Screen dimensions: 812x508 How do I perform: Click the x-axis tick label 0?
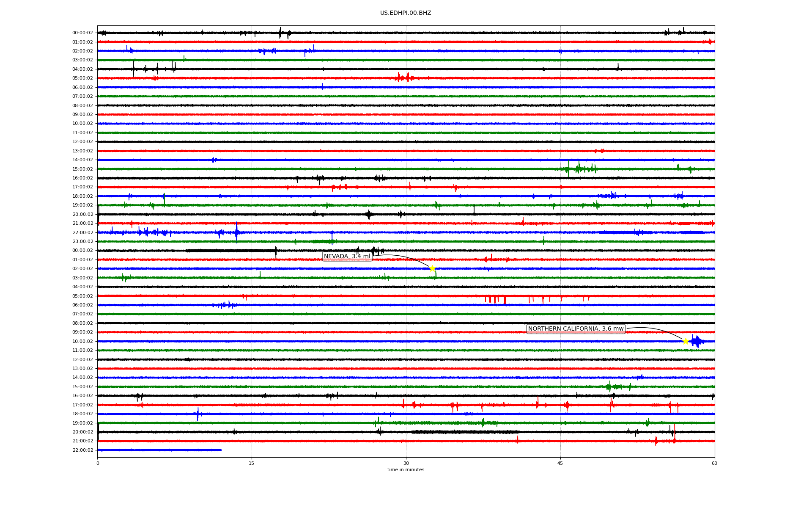(x=98, y=463)
